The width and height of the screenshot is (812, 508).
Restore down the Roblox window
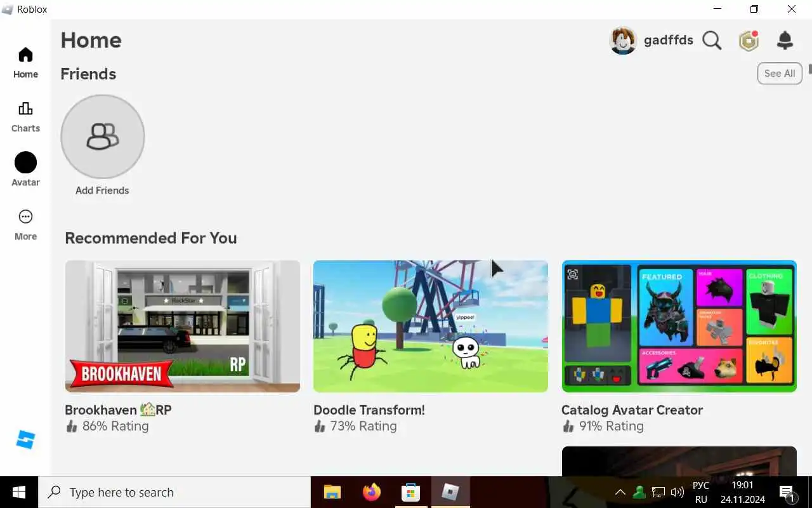click(754, 9)
